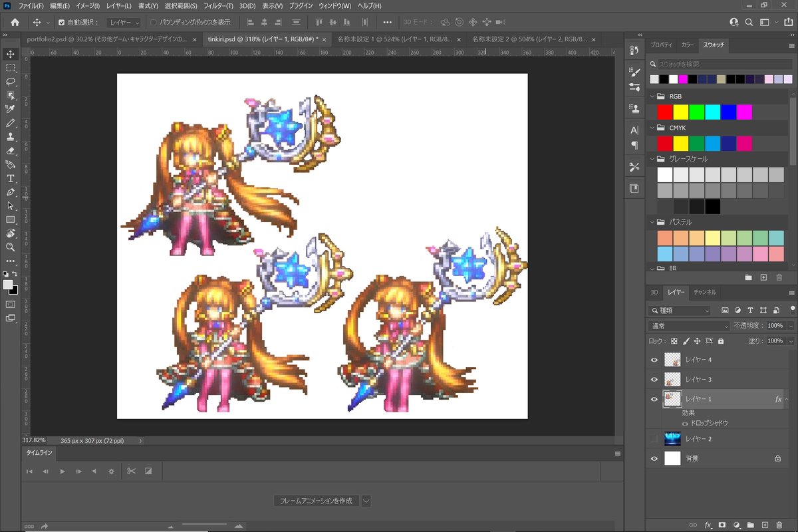This screenshot has width=798, height=532.
Task: Collapse the CMYK swatch group
Action: [x=651, y=128]
